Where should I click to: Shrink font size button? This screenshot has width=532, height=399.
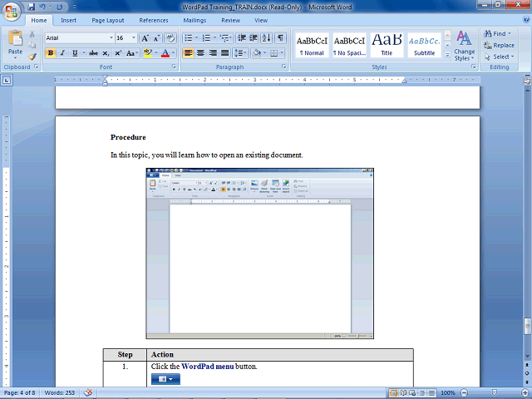156,38
